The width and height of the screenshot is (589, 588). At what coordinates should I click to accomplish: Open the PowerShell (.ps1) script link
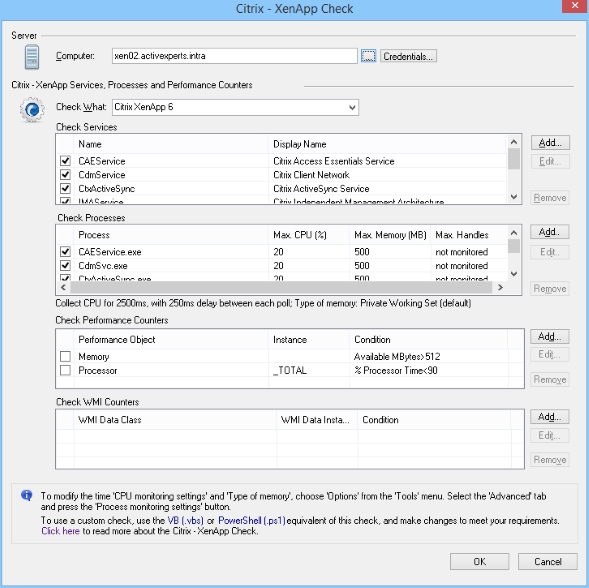coord(252,520)
